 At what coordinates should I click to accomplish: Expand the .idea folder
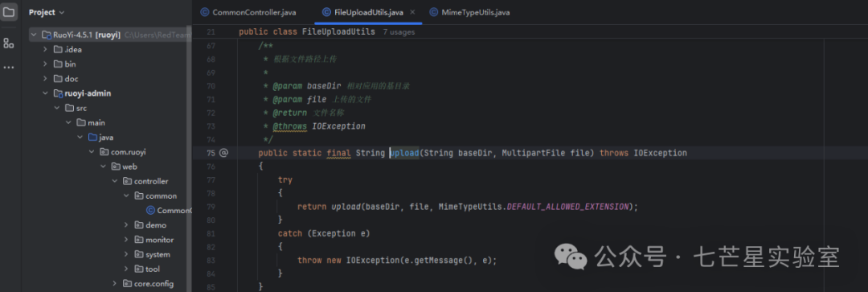click(45, 49)
